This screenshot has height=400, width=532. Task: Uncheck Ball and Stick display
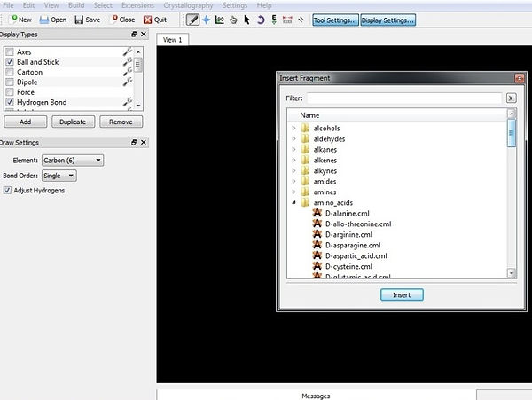(x=10, y=62)
